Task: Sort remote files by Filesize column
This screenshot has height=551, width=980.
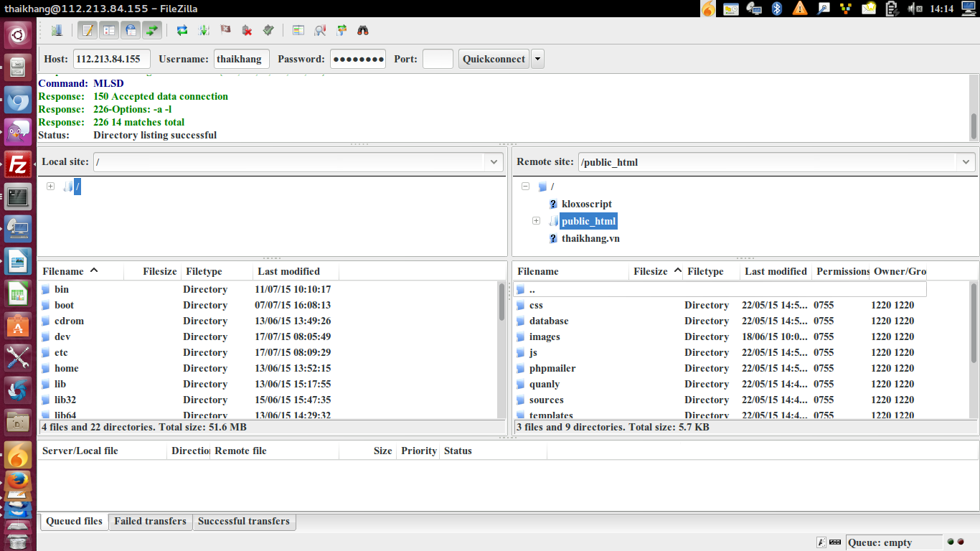Action: 655,271
